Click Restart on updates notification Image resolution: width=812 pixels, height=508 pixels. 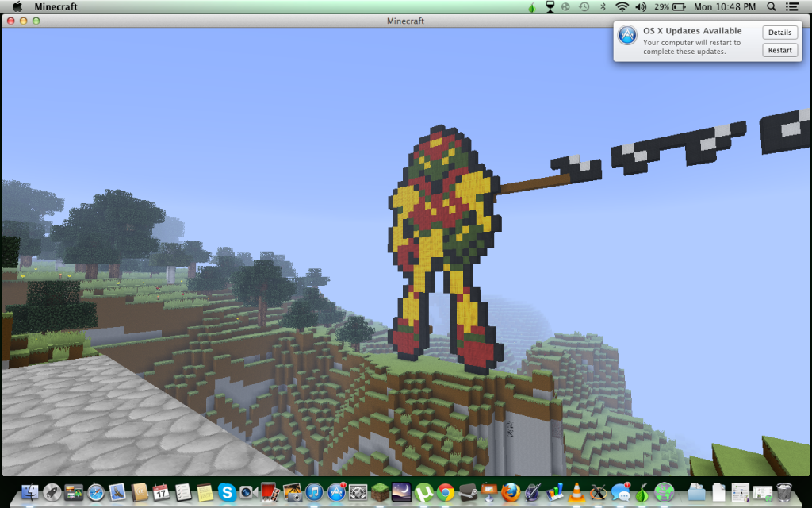click(x=780, y=50)
